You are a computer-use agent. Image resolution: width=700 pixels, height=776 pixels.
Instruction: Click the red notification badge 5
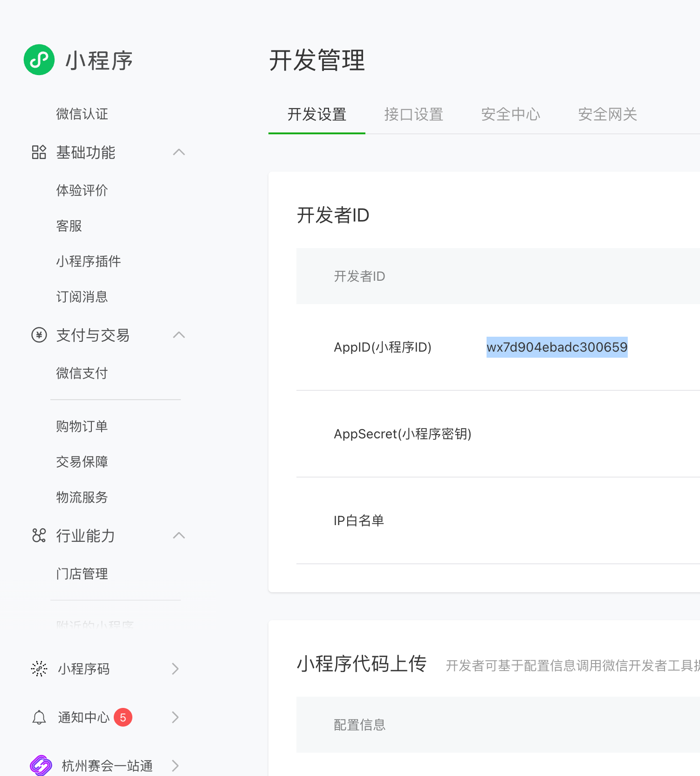point(123,717)
